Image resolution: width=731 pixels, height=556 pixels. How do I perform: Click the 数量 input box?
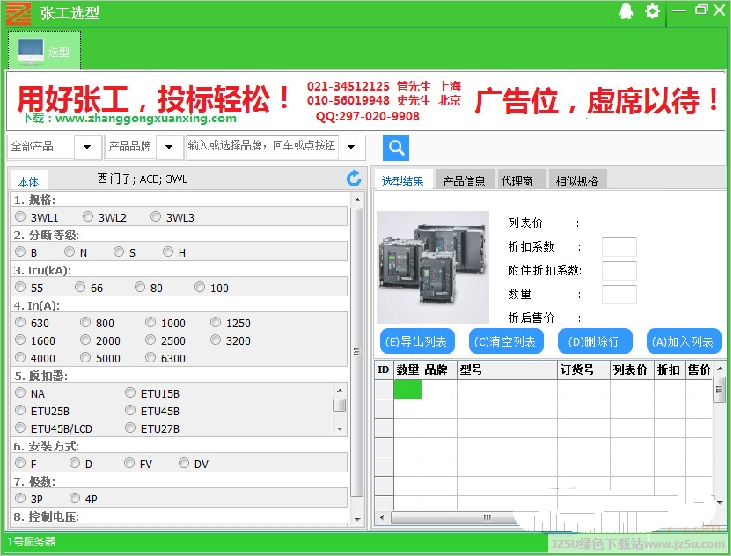pyautogui.click(x=619, y=295)
